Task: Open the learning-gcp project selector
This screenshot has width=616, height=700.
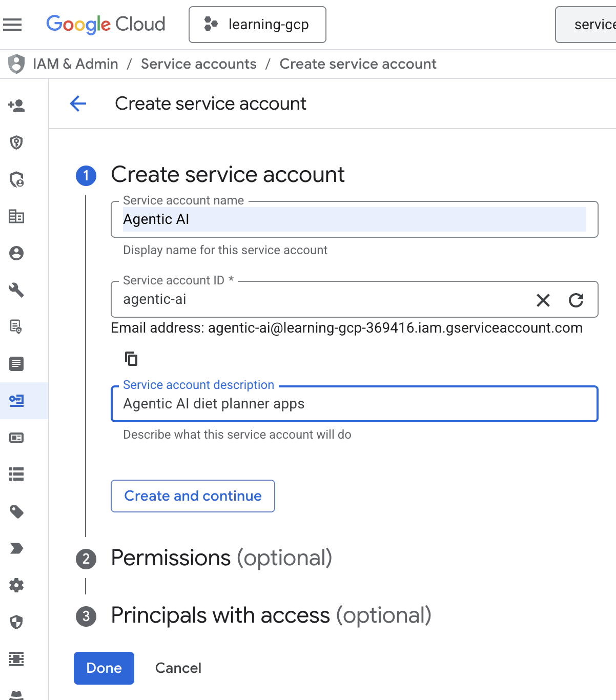Action: [x=257, y=25]
